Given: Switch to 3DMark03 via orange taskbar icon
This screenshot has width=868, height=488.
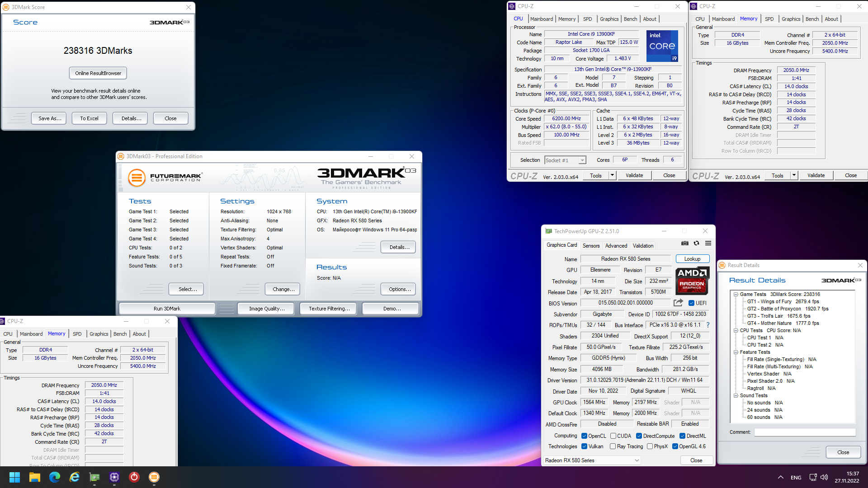Looking at the screenshot, I should click(154, 477).
